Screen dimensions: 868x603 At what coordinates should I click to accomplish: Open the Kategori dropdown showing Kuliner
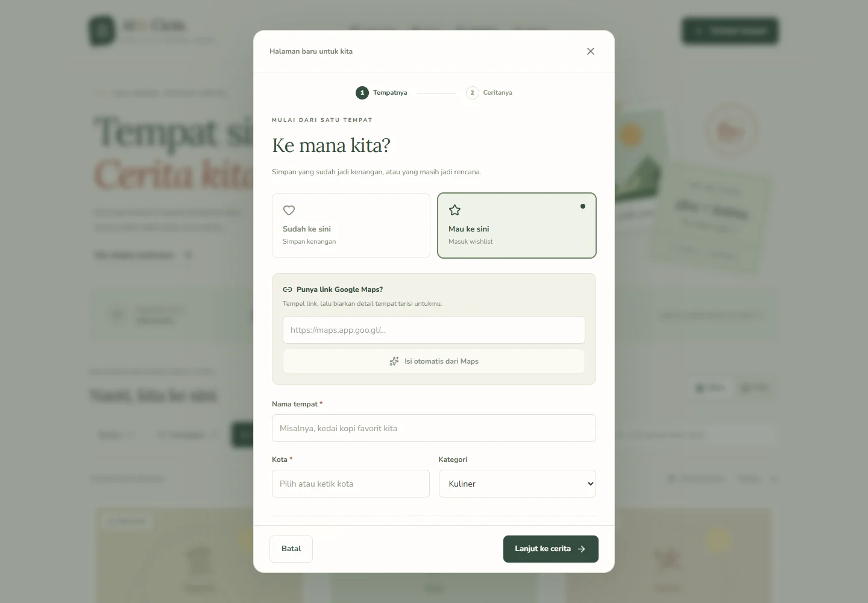517,484
